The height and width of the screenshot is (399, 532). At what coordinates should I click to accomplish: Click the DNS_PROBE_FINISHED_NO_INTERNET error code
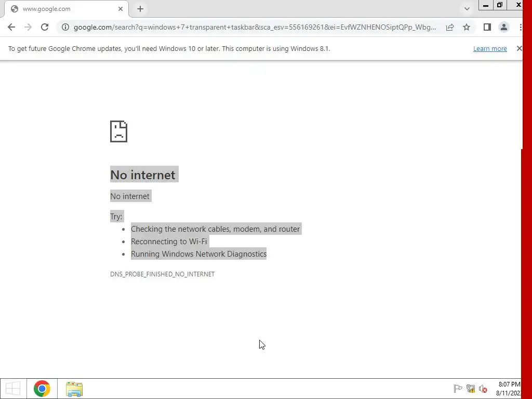pyautogui.click(x=162, y=274)
